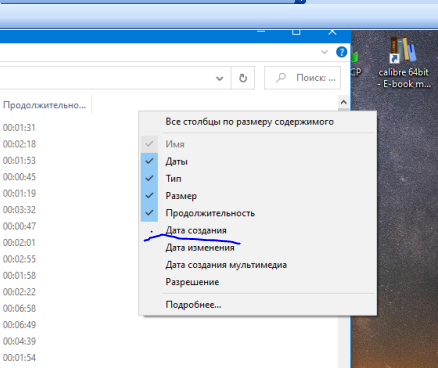Uncheck the Даты column option
Viewport: 438px width, 368px height.
coord(258,162)
